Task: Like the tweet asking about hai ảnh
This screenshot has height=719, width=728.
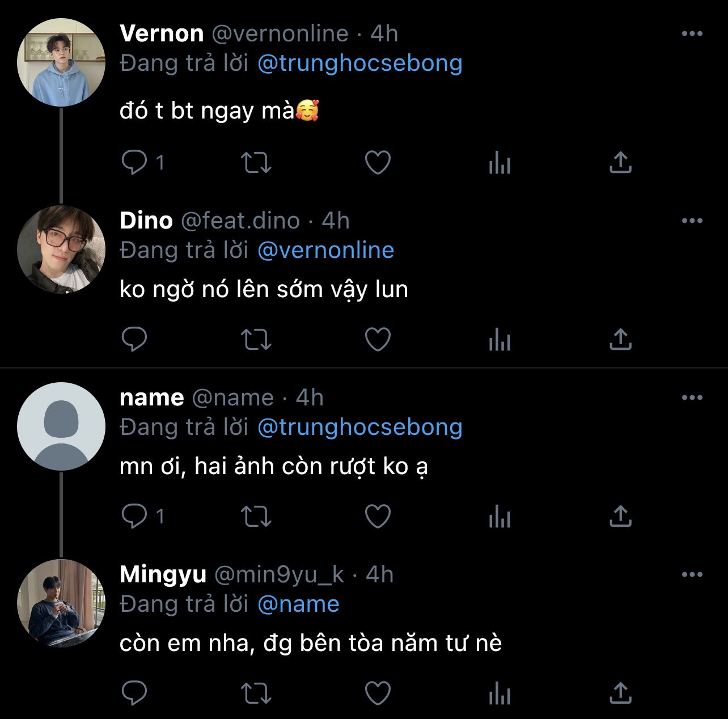Action: pyautogui.click(x=378, y=516)
